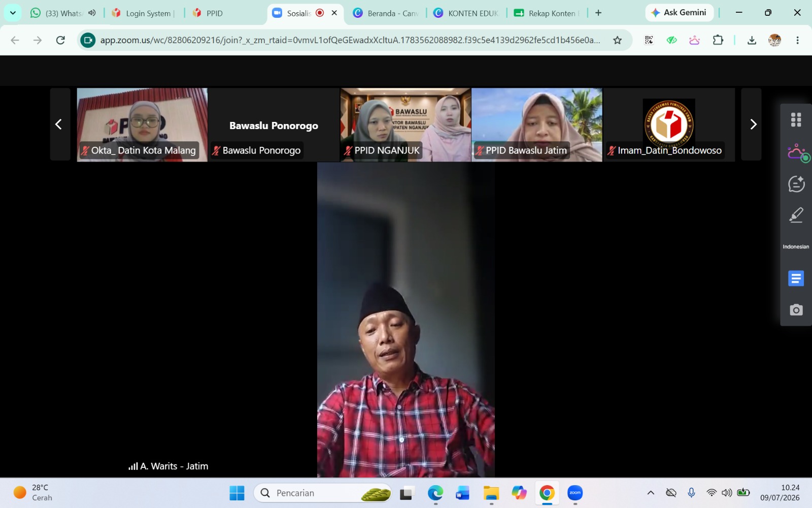Image resolution: width=812 pixels, height=508 pixels.
Task: Mute audio on the WhatsApp tab
Action: pyautogui.click(x=92, y=13)
